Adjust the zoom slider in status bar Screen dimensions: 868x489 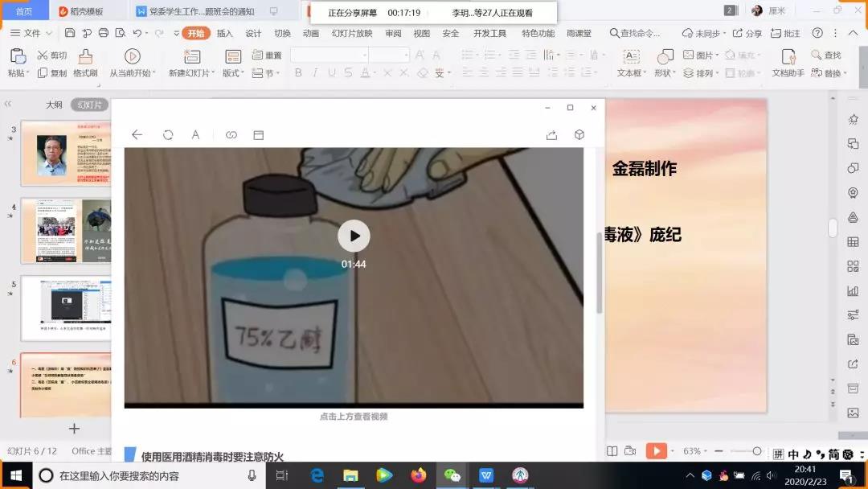tap(757, 451)
